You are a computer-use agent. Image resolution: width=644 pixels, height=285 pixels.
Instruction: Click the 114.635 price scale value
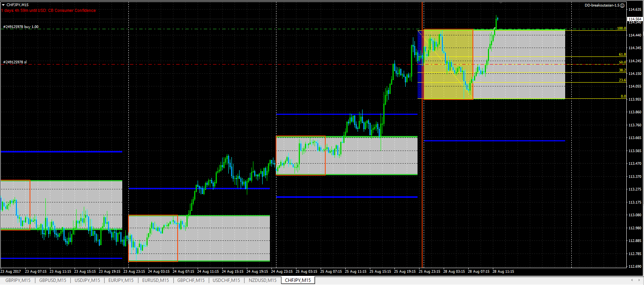pyautogui.click(x=635, y=9)
